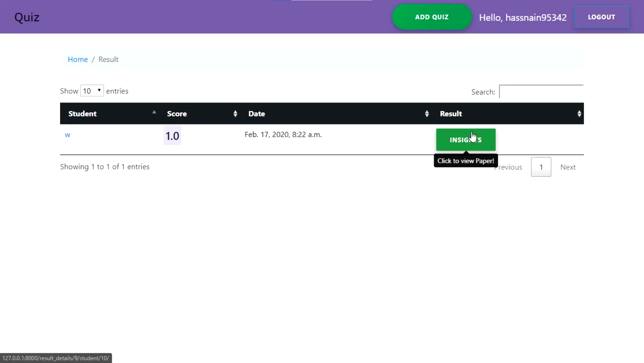Click the sort arrows icon in Date column
644x363 pixels.
click(x=426, y=114)
